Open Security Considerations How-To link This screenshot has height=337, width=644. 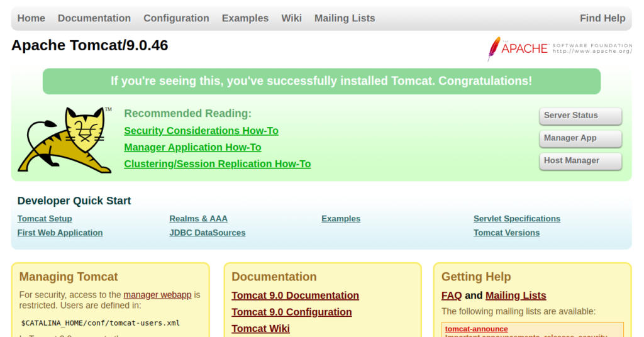pyautogui.click(x=201, y=131)
